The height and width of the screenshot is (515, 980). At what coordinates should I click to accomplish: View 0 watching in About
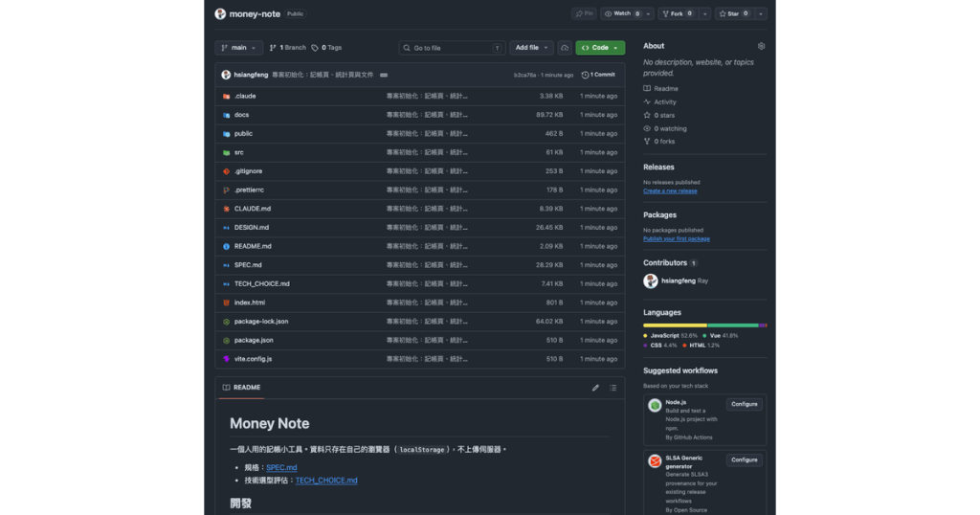[x=665, y=128]
